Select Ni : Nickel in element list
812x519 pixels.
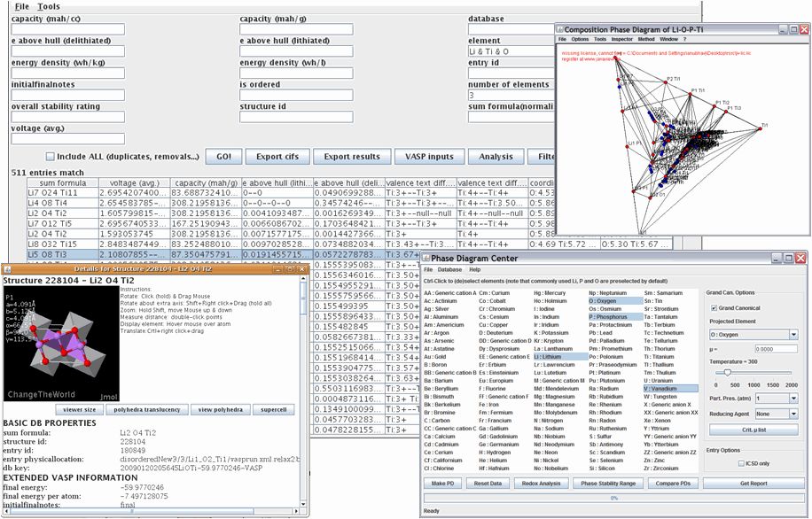pos(546,460)
